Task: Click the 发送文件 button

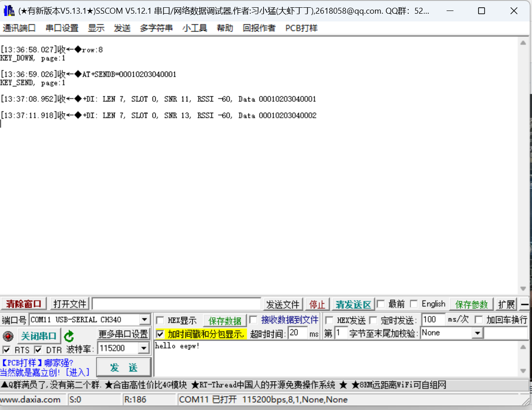Action: click(x=283, y=305)
